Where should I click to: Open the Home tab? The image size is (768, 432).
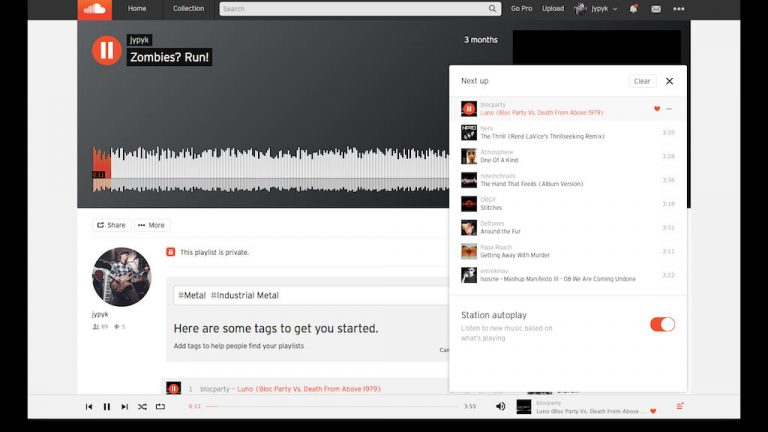pyautogui.click(x=137, y=9)
